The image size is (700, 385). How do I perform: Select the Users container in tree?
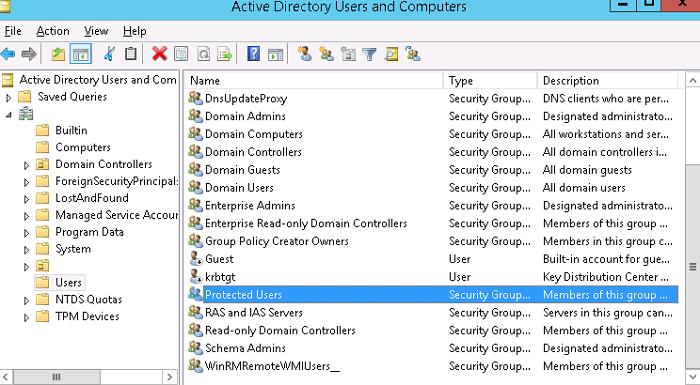(x=68, y=282)
